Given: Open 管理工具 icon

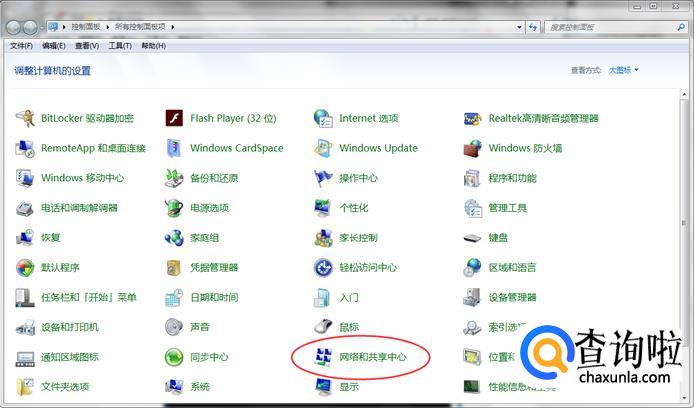Looking at the screenshot, I should [472, 208].
